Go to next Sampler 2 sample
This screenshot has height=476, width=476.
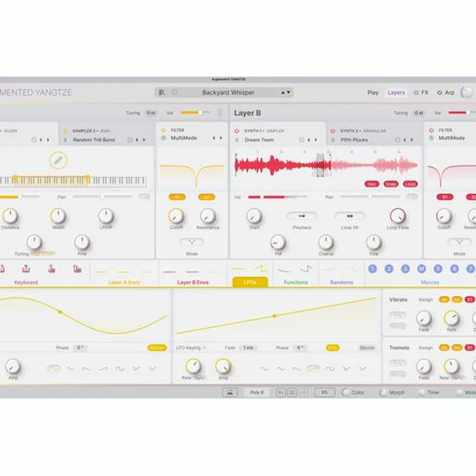[x=144, y=140]
